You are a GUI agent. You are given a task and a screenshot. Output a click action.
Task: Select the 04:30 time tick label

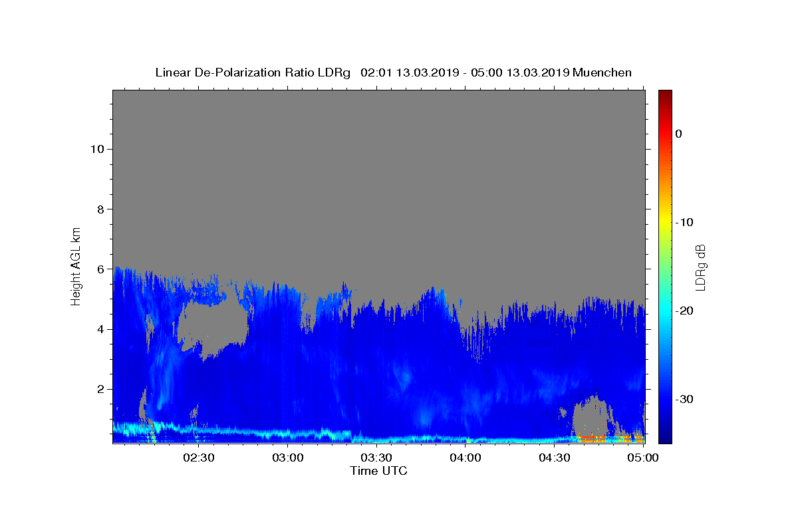[x=555, y=458]
